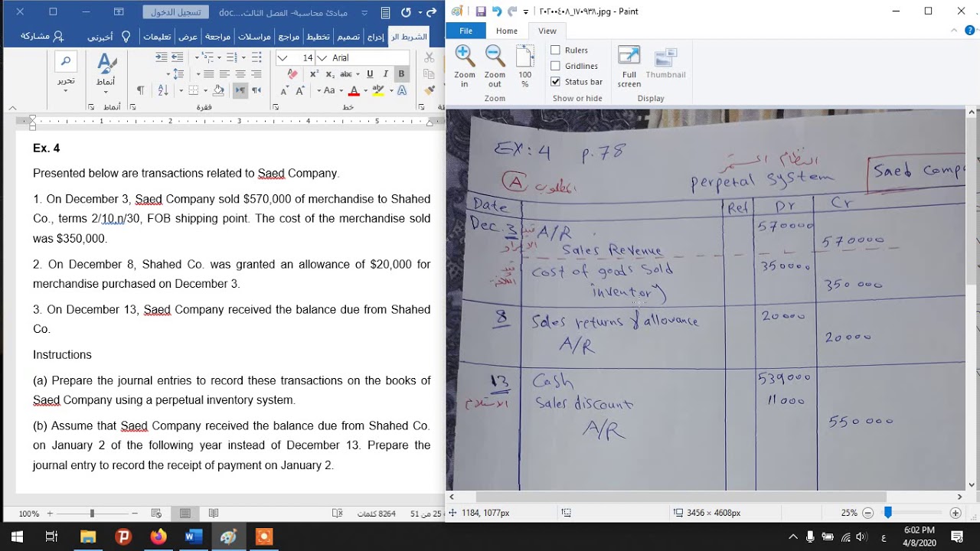Increase indent in Word paragraph group
980x551 pixels.
162,57
